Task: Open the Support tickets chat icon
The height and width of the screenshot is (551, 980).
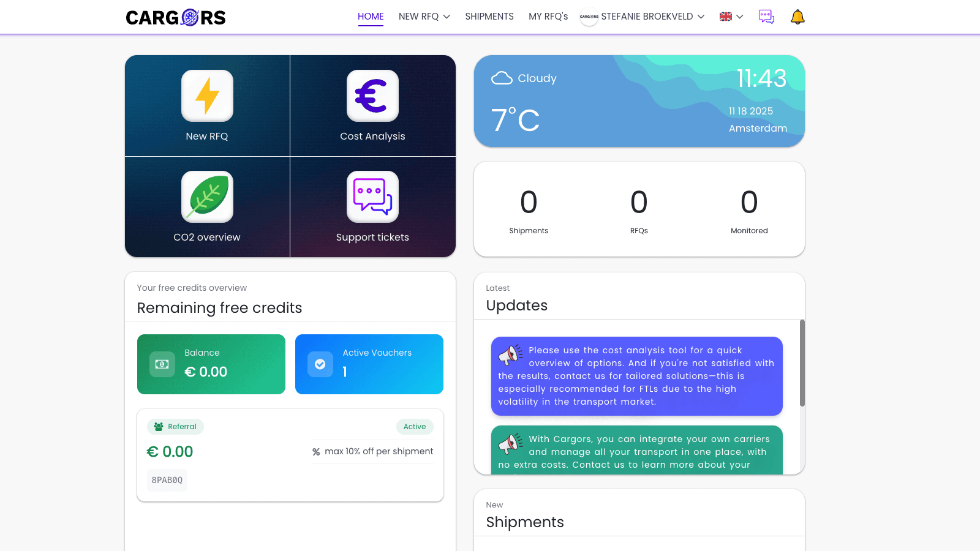Action: click(x=372, y=197)
